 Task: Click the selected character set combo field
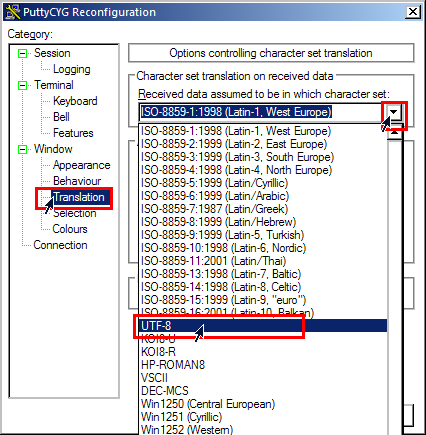coord(262,112)
